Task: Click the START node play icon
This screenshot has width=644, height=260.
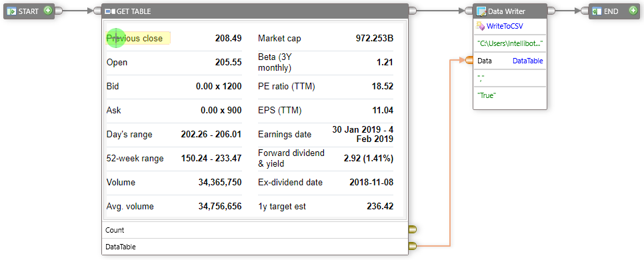Action: pos(11,11)
